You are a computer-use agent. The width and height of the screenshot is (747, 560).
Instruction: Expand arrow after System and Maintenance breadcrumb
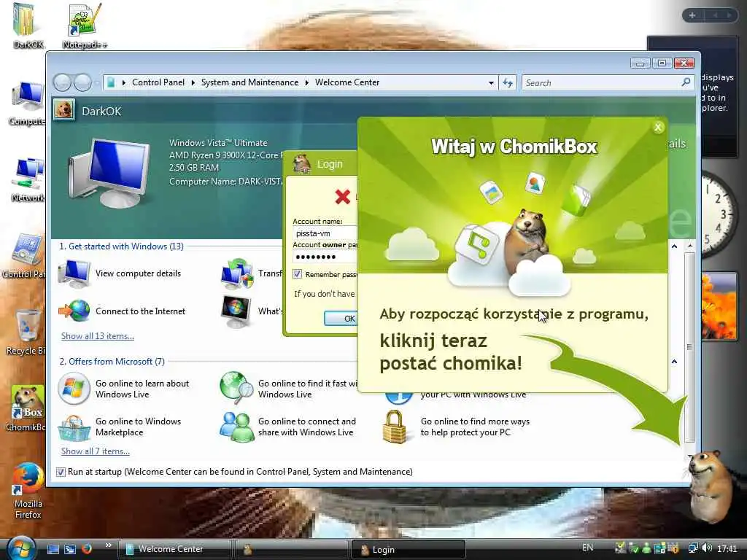tap(307, 83)
